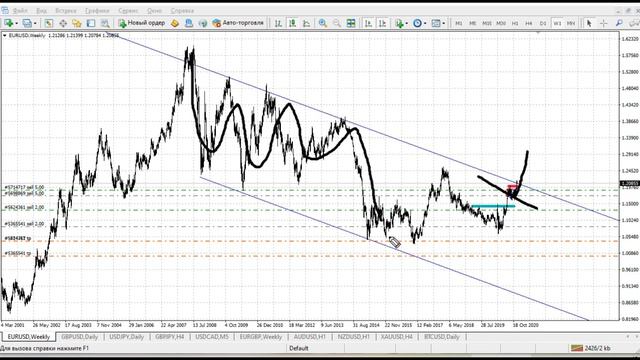
Task: Select the H4 timeframe
Action: (x=529, y=23)
